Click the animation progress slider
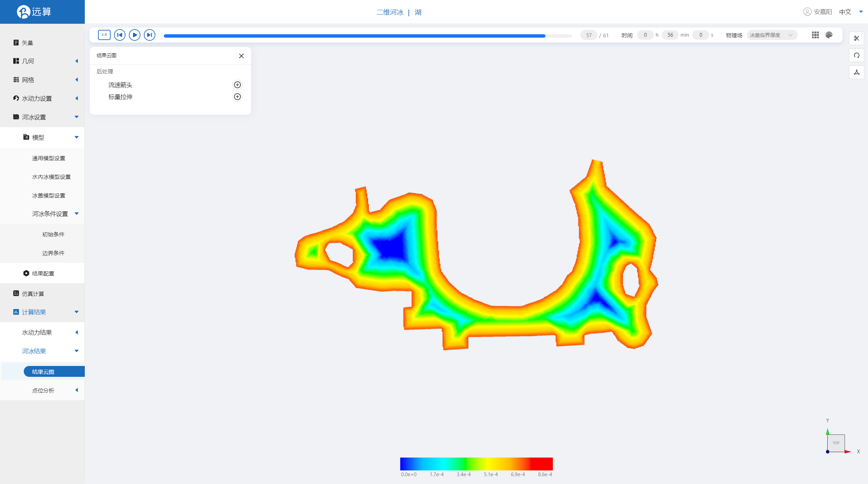This screenshot has height=484, width=868. [368, 36]
